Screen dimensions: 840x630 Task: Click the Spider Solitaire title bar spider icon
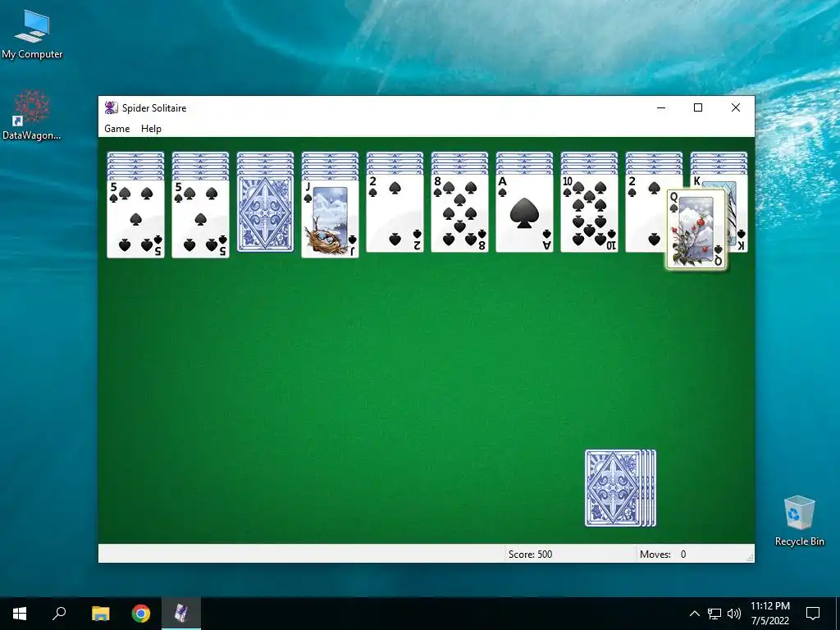coord(111,107)
